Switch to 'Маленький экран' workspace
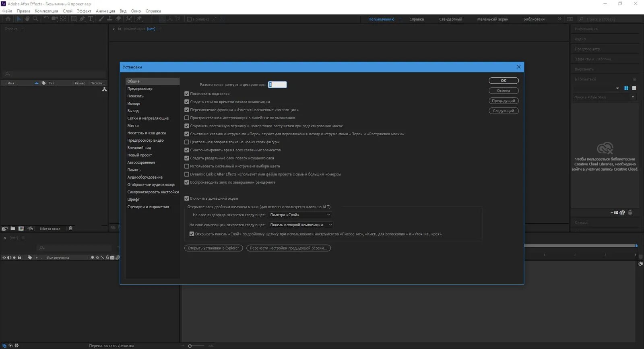644x349 pixels. pos(493,19)
